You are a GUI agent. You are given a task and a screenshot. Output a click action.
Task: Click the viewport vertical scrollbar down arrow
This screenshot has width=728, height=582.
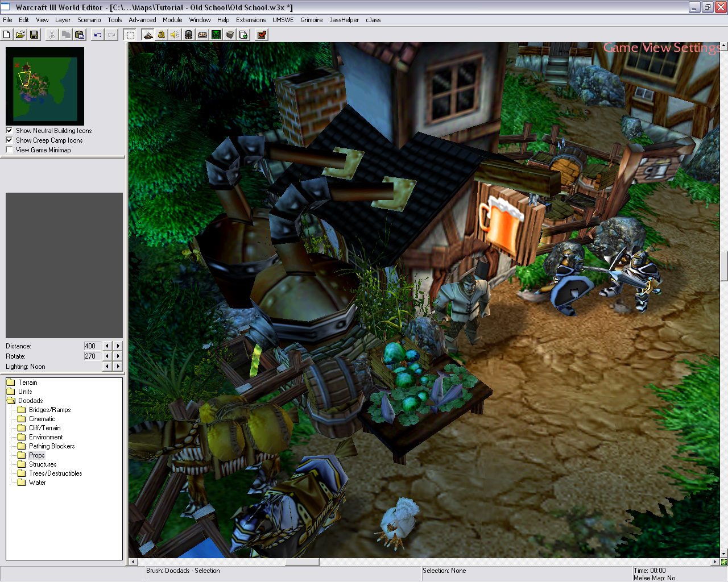coord(723,554)
